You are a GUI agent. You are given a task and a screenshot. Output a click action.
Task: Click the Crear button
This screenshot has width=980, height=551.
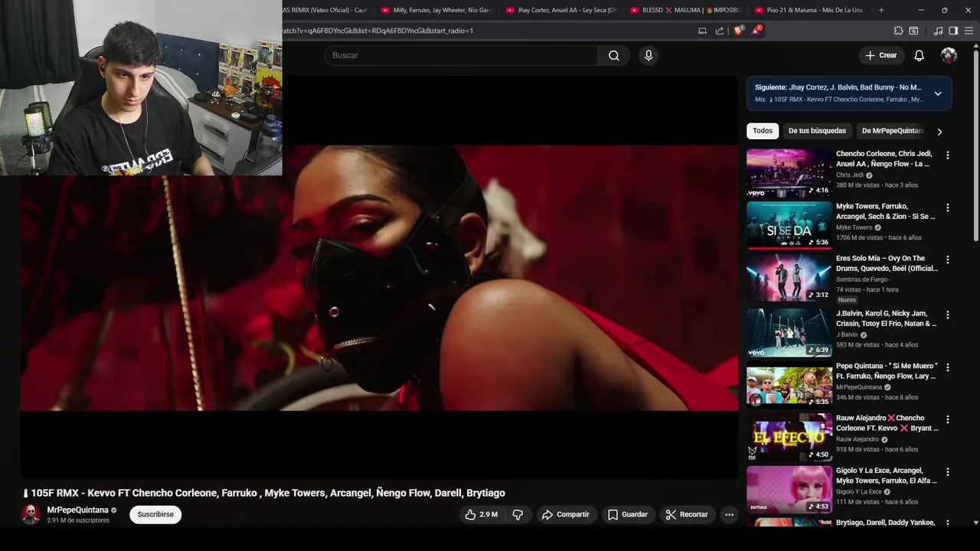coord(880,55)
